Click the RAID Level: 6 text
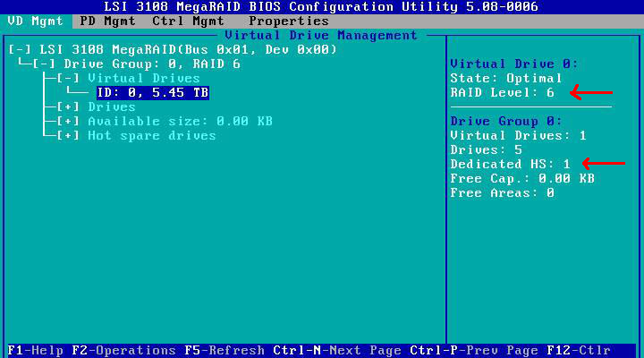Screen dimensions: 644x358 pyautogui.click(x=503, y=92)
